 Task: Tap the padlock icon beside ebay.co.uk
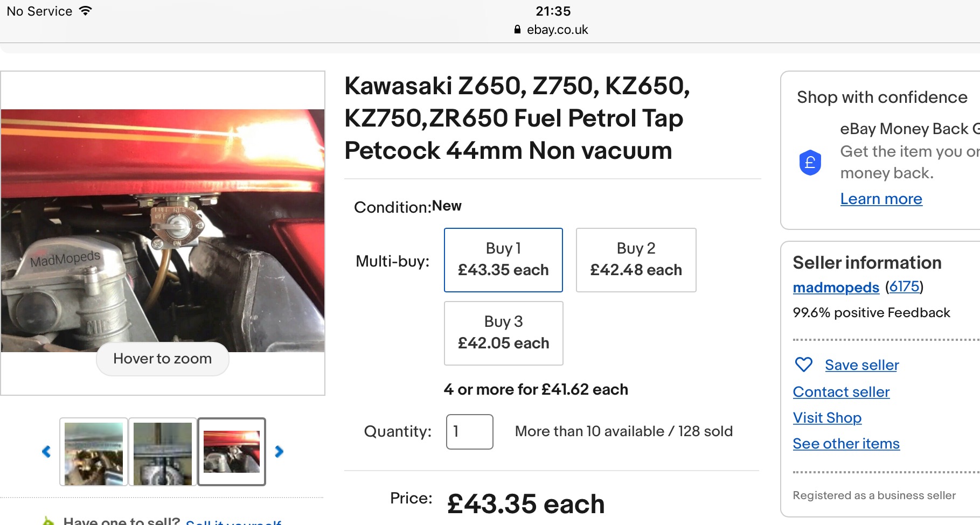517,30
